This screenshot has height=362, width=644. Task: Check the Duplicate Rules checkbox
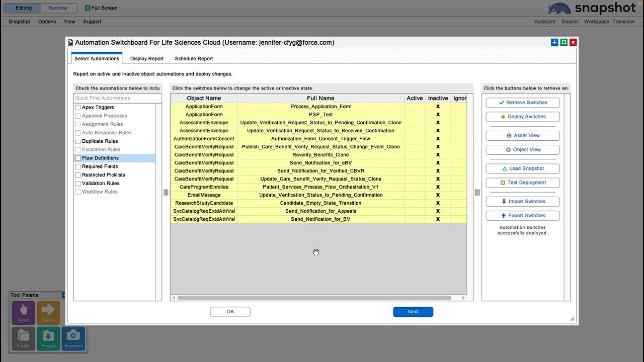[x=78, y=141]
